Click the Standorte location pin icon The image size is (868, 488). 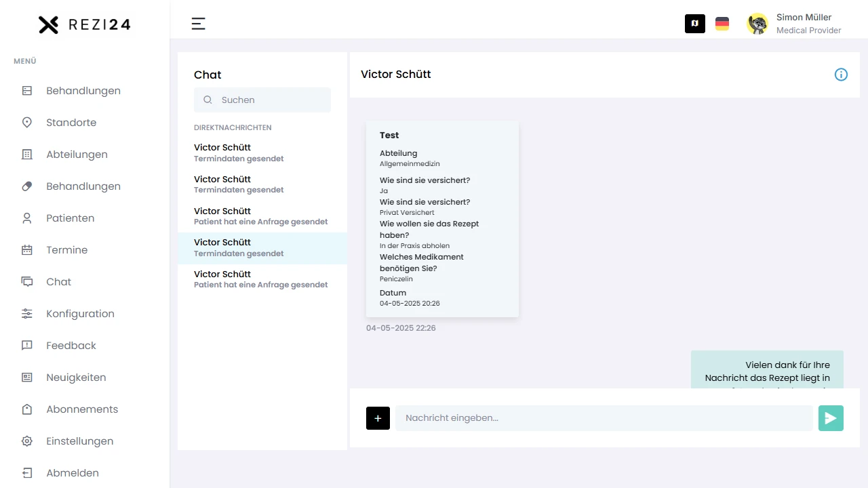(x=27, y=123)
